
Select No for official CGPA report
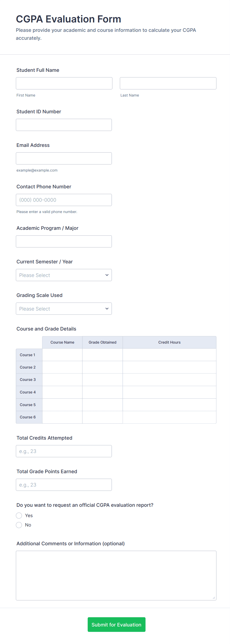point(19,525)
